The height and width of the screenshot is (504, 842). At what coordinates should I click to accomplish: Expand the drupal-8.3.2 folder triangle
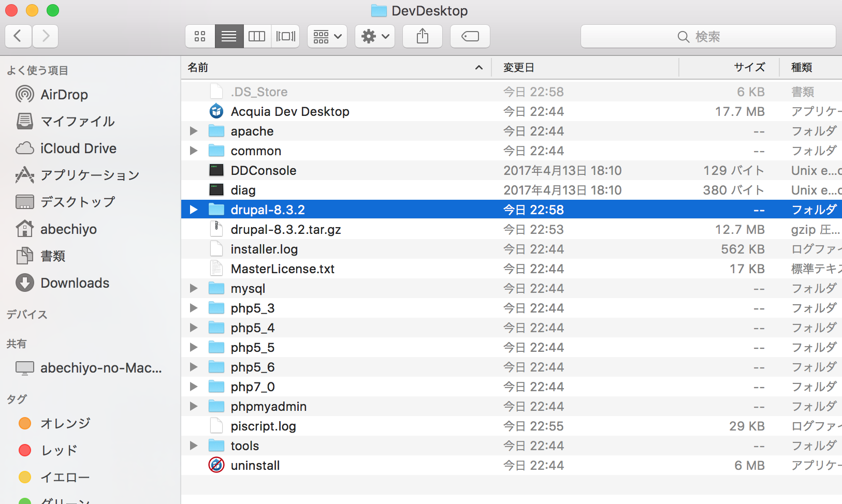pos(194,210)
